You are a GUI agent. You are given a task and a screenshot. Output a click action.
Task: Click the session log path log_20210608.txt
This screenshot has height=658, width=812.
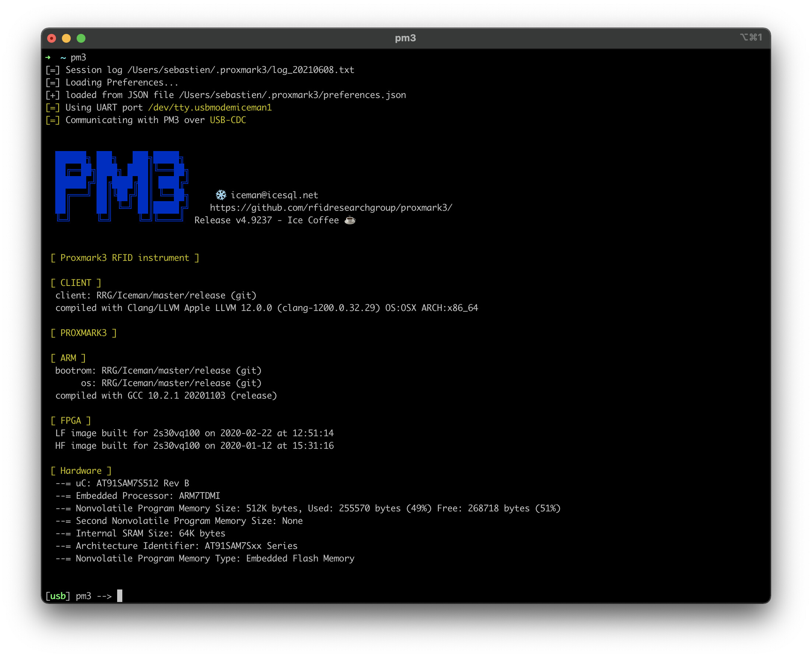pos(241,70)
